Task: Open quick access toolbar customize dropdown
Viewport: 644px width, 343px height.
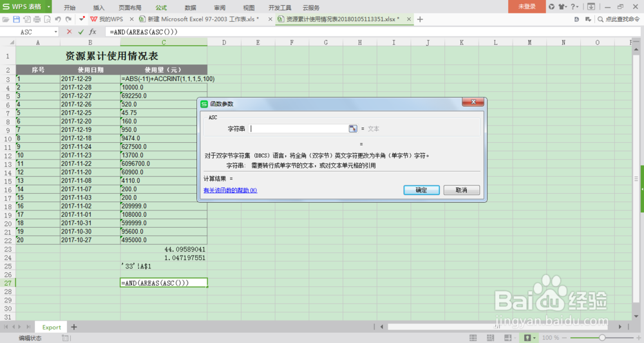Action: pyautogui.click(x=82, y=19)
